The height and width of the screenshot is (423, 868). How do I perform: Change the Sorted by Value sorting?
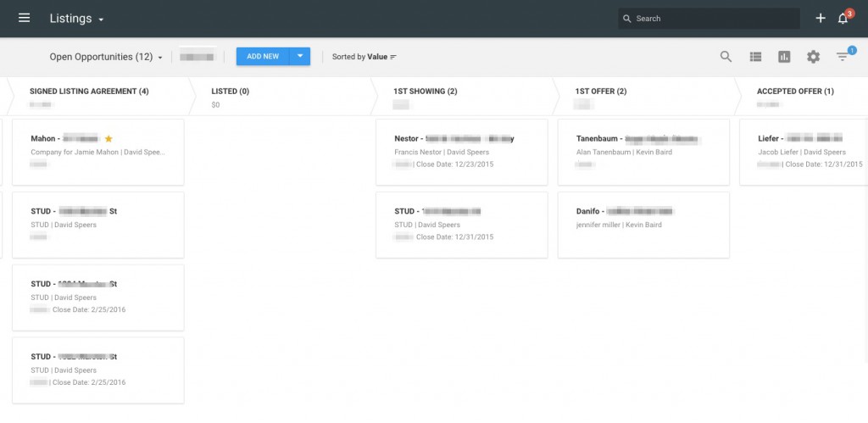(x=364, y=57)
